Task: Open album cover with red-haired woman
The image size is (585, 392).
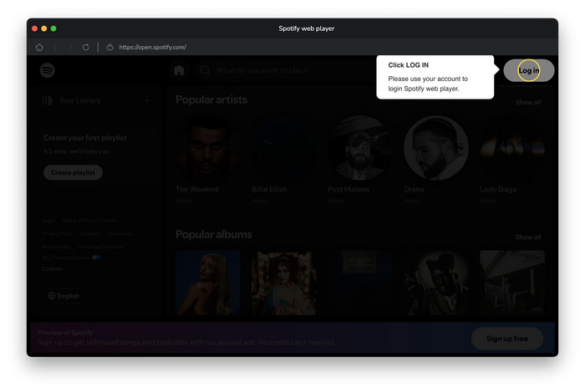Action: 284,283
